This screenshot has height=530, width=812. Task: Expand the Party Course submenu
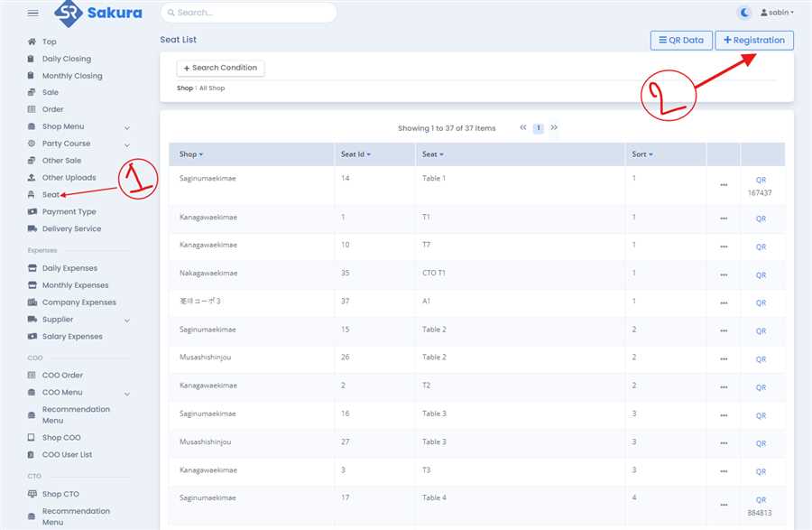click(x=126, y=144)
